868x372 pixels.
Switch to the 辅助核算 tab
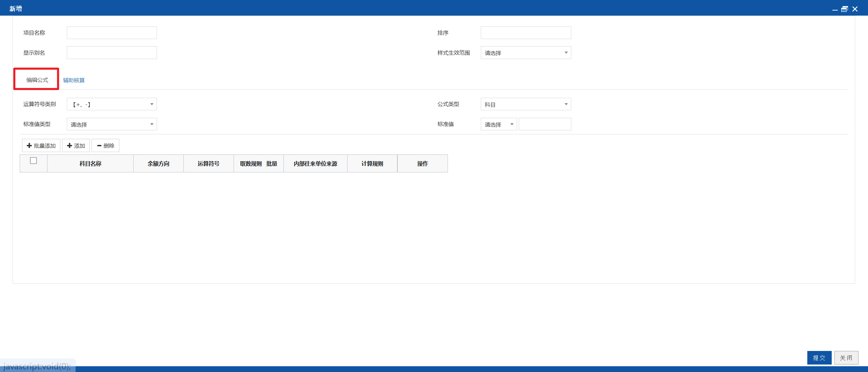[x=74, y=80]
